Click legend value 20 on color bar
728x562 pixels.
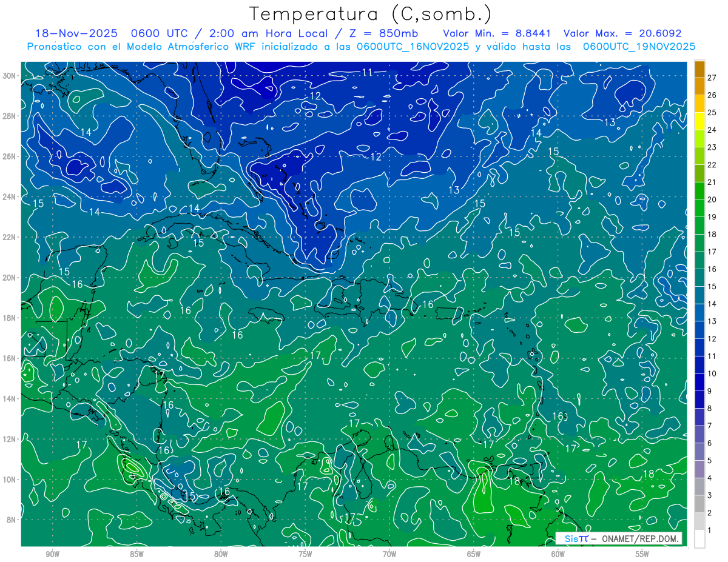[712, 199]
